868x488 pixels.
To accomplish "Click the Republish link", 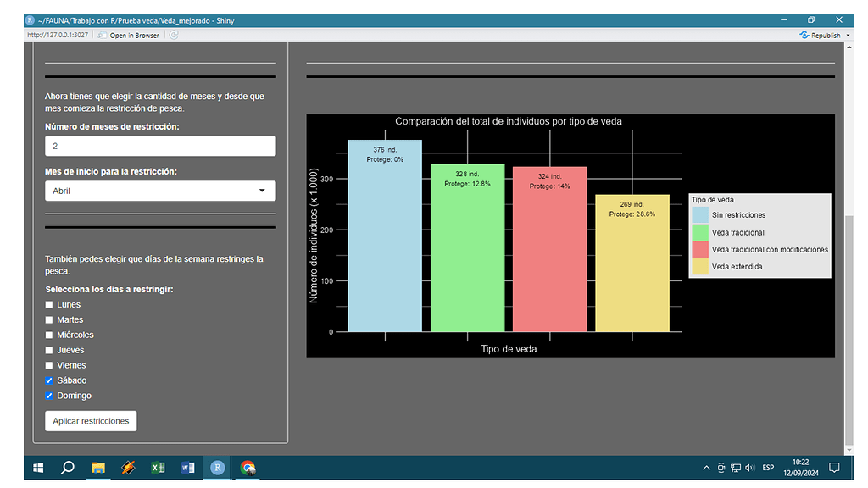I will point(826,35).
